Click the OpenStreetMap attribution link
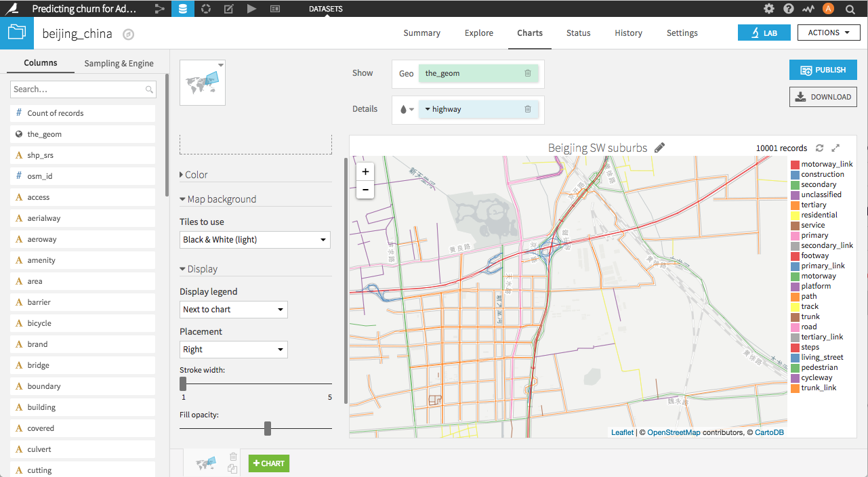The image size is (868, 477). pyautogui.click(x=674, y=431)
